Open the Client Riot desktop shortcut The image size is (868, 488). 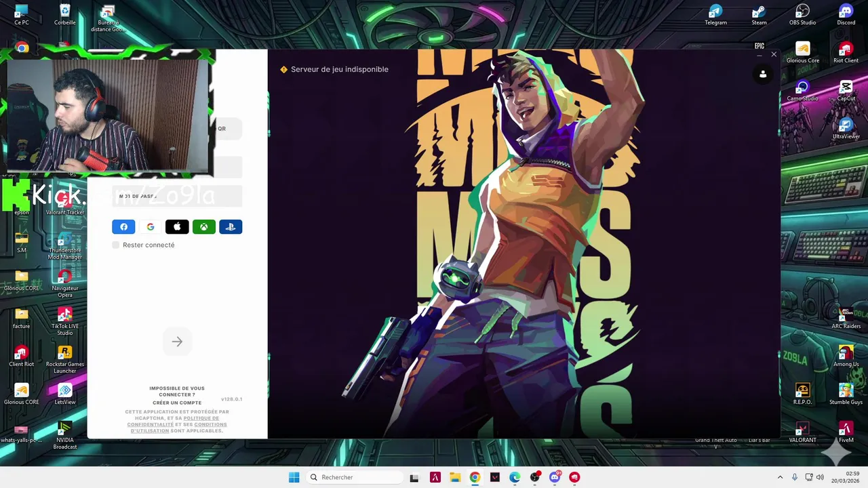[x=22, y=357]
